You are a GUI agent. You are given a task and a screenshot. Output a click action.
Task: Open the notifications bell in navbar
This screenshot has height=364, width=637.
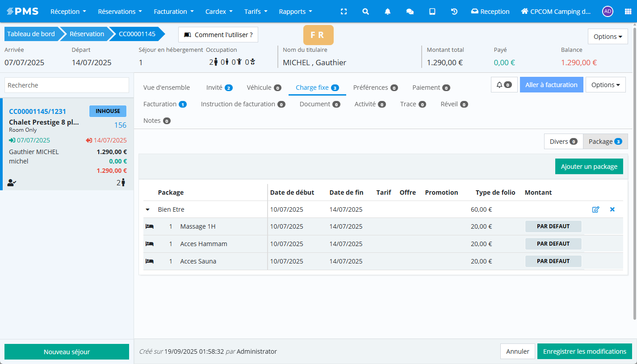[387, 12]
